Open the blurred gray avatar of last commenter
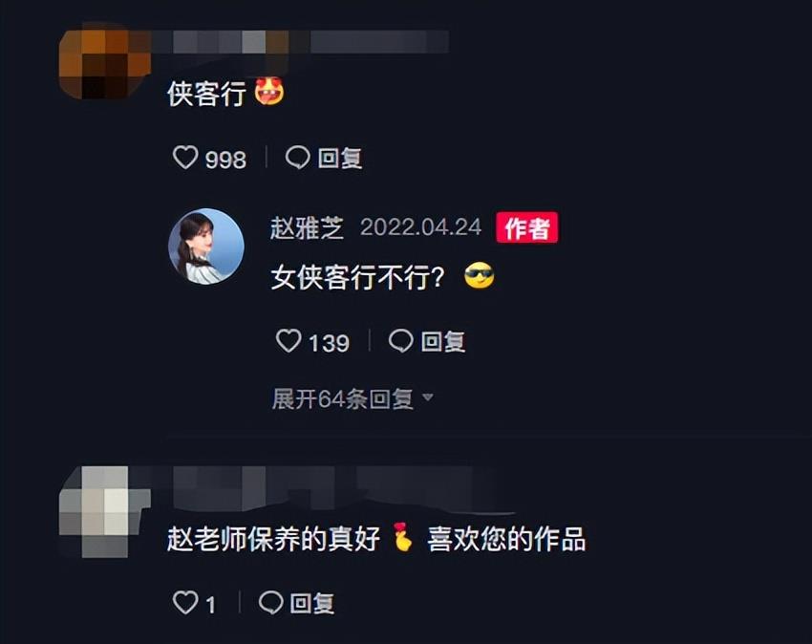Image resolution: width=812 pixels, height=644 pixels. pyautogui.click(x=105, y=512)
